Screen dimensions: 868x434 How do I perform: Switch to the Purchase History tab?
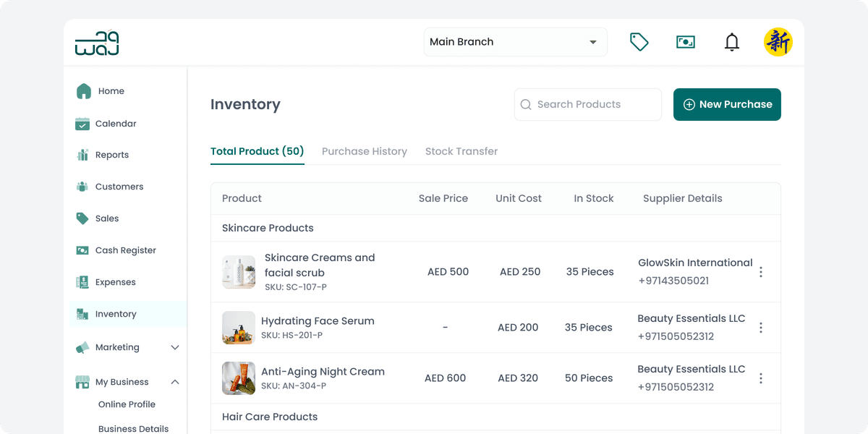tap(364, 151)
